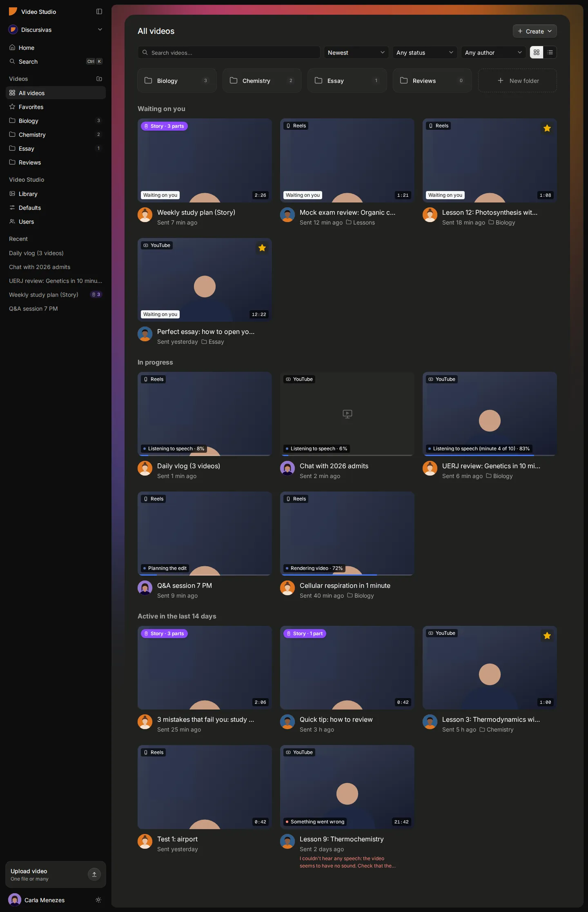The image size is (588, 912).
Task: Click the Biology folder chip icon
Action: pos(148,80)
